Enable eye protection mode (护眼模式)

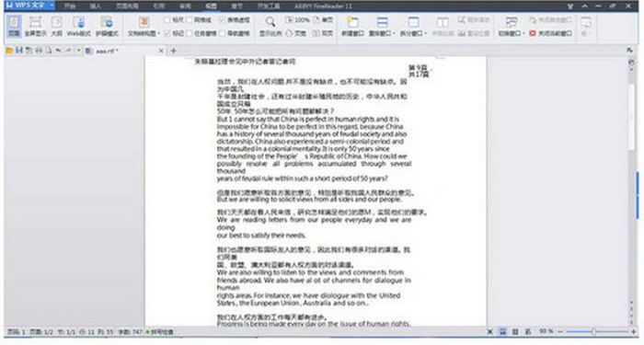[107, 27]
